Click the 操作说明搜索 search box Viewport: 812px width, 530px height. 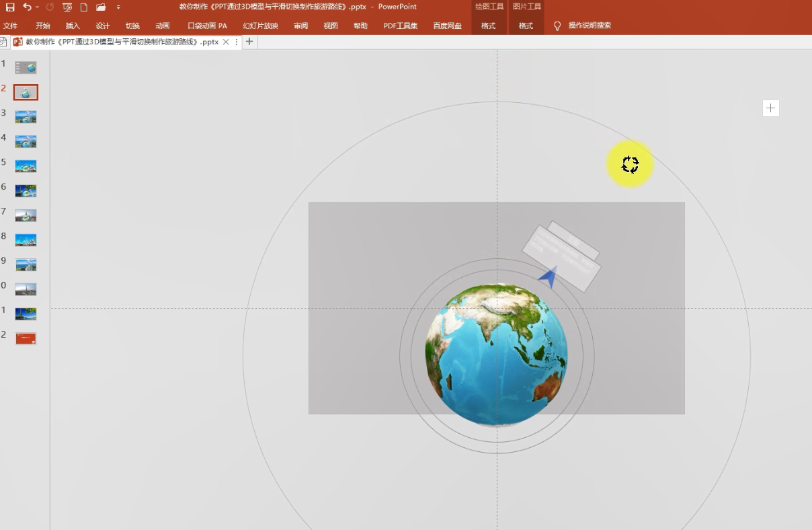pyautogui.click(x=590, y=26)
